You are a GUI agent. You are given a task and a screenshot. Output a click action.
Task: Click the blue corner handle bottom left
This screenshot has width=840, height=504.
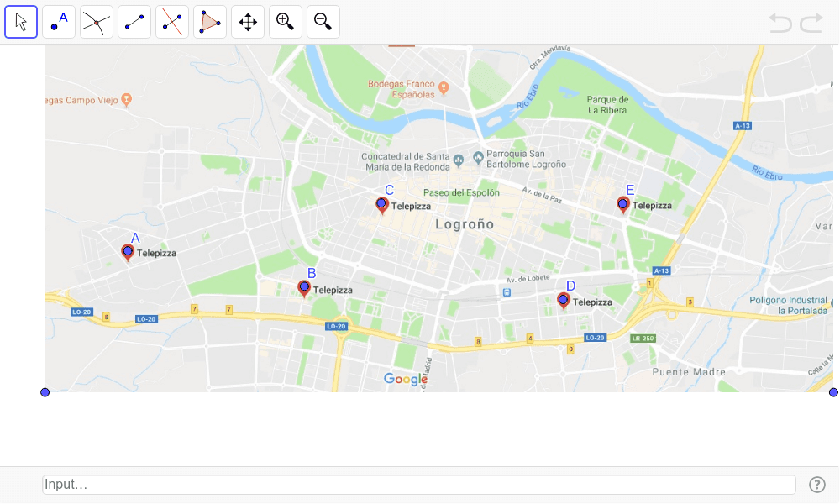click(x=45, y=391)
